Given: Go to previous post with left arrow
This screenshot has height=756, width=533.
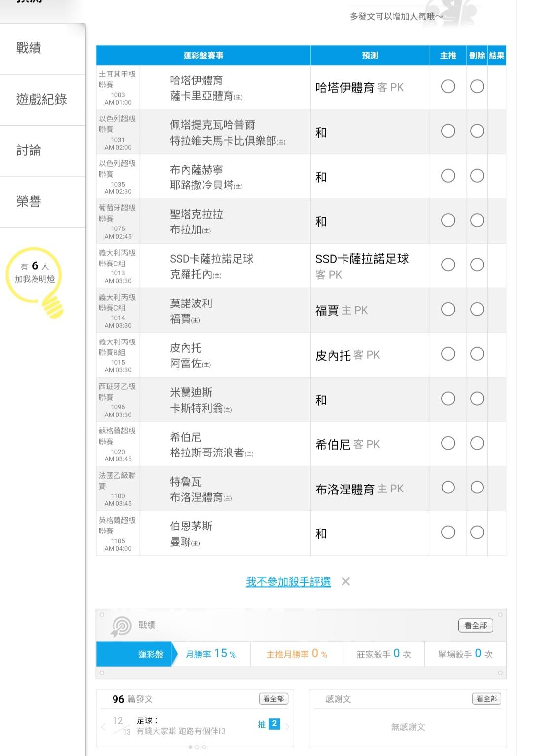Looking at the screenshot, I should coord(103,726).
